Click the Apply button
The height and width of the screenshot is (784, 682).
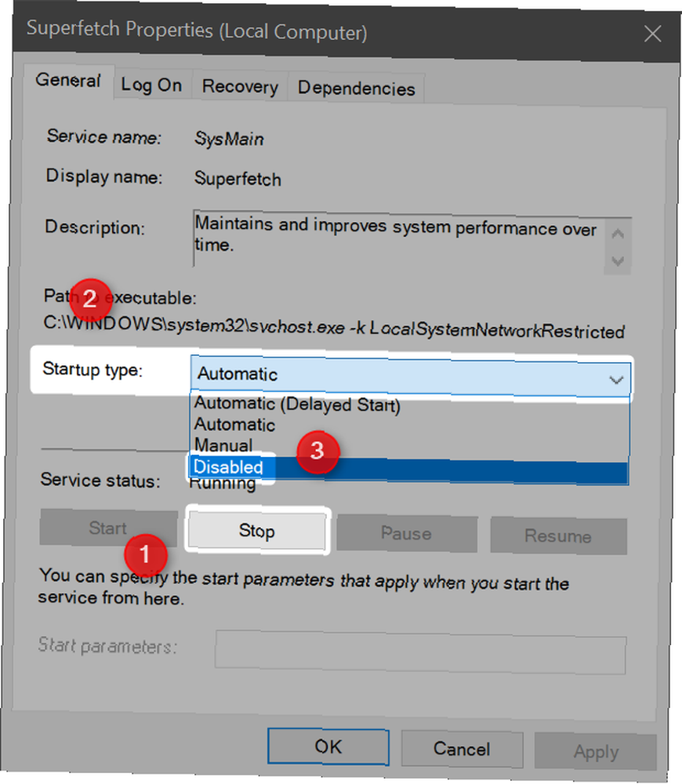(x=596, y=751)
